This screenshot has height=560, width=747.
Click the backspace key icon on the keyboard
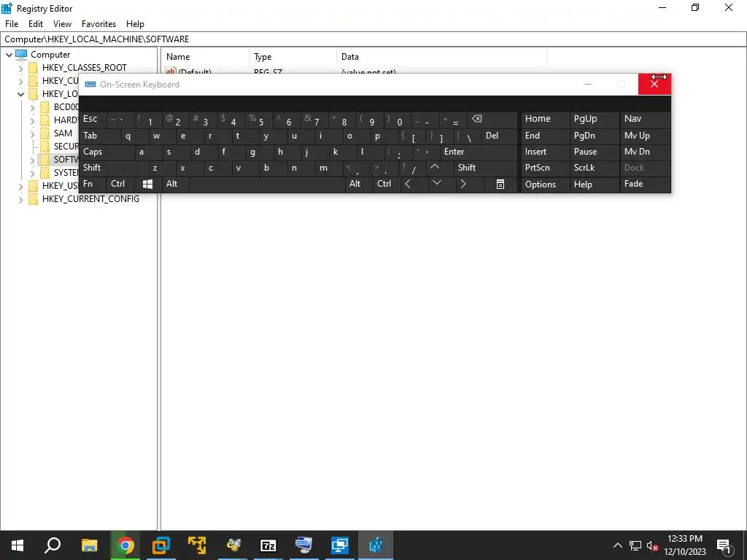point(477,119)
